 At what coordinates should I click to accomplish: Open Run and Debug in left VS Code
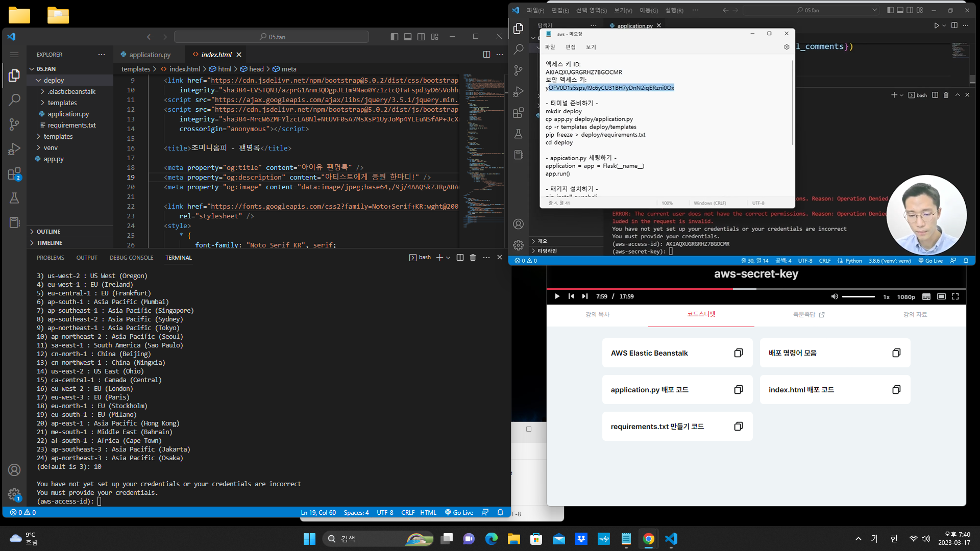click(x=14, y=148)
